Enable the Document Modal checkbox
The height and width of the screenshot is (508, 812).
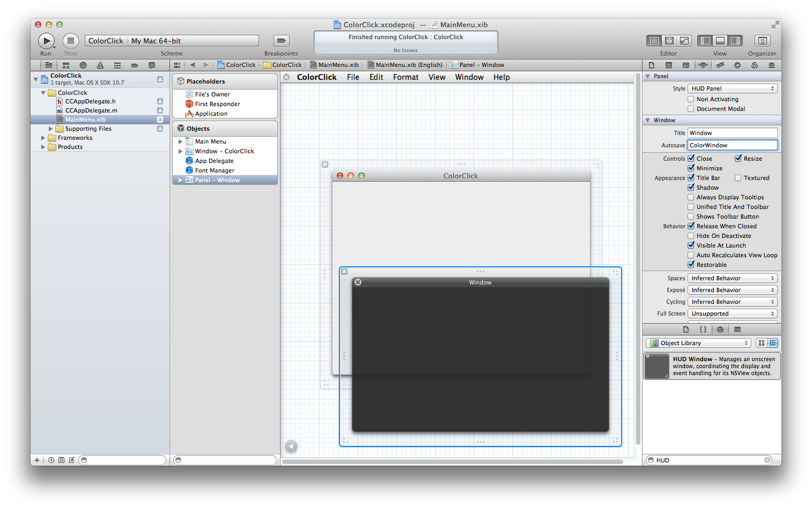tap(691, 109)
